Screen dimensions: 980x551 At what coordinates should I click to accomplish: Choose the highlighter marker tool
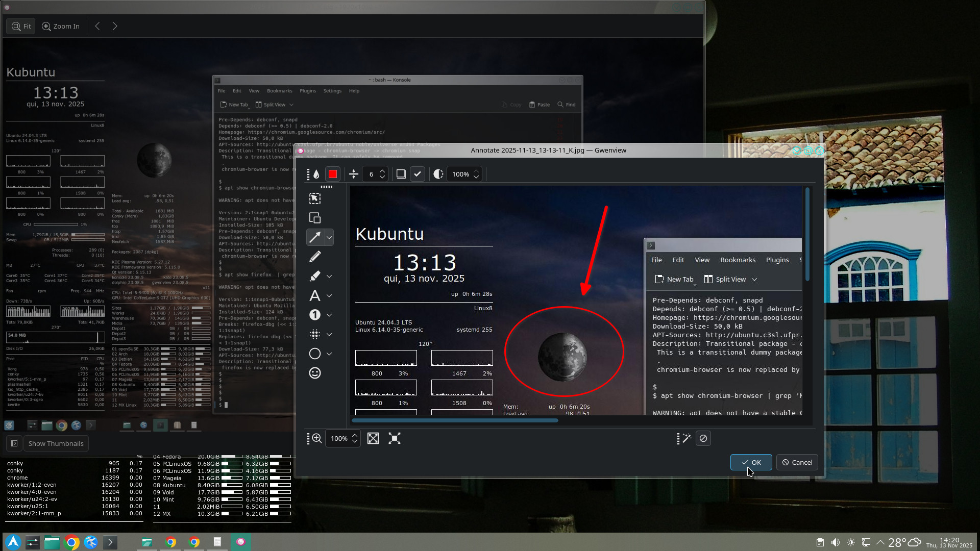(x=315, y=276)
